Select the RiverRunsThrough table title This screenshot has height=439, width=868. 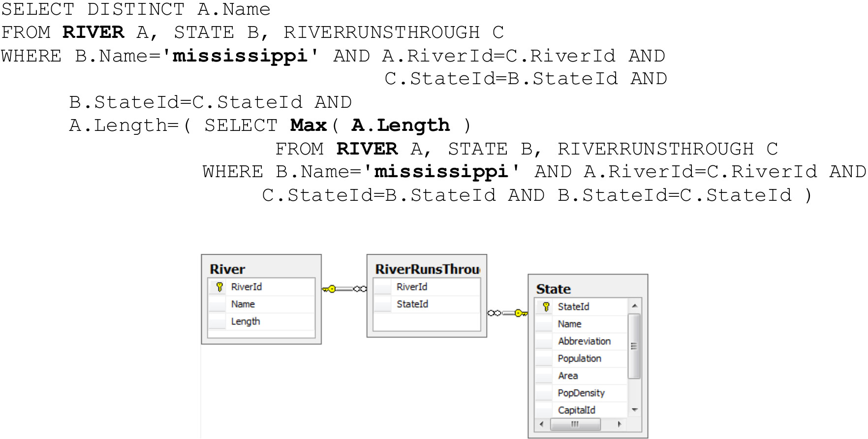(x=427, y=269)
